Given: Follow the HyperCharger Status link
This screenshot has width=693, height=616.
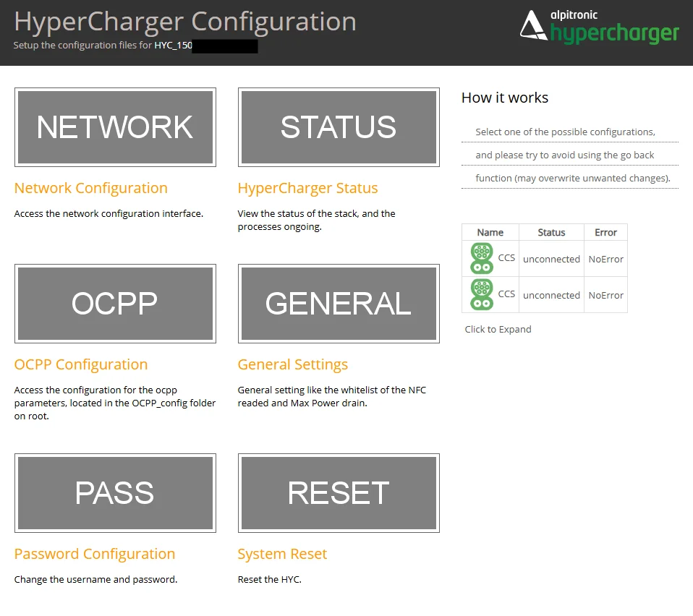Looking at the screenshot, I should coord(307,188).
